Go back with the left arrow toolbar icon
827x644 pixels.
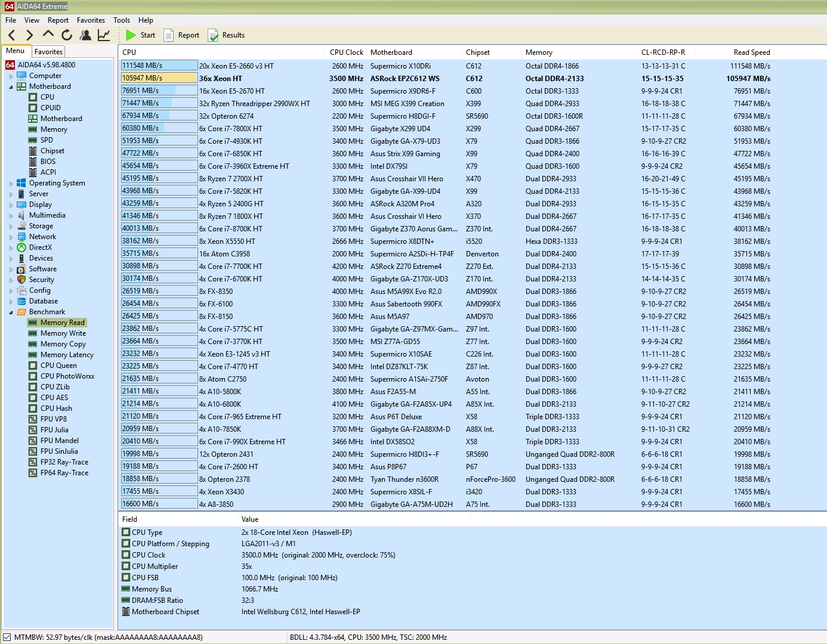[x=11, y=35]
